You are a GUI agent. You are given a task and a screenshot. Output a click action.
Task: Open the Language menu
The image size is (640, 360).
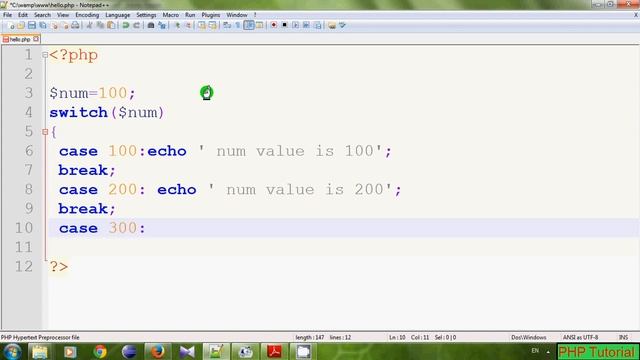pyautogui.click(x=118, y=15)
